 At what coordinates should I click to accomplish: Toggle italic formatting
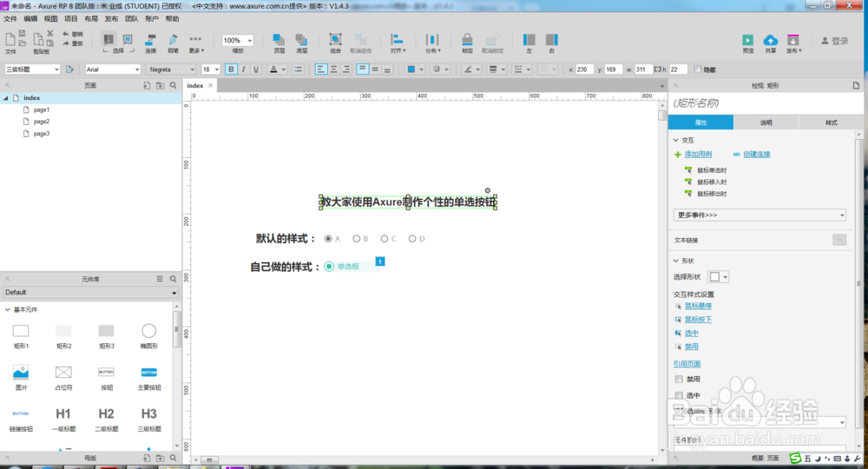coord(244,69)
